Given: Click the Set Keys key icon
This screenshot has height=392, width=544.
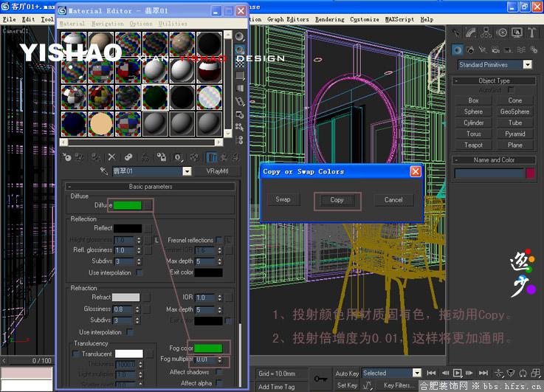Looking at the screenshot, I should [x=320, y=379].
